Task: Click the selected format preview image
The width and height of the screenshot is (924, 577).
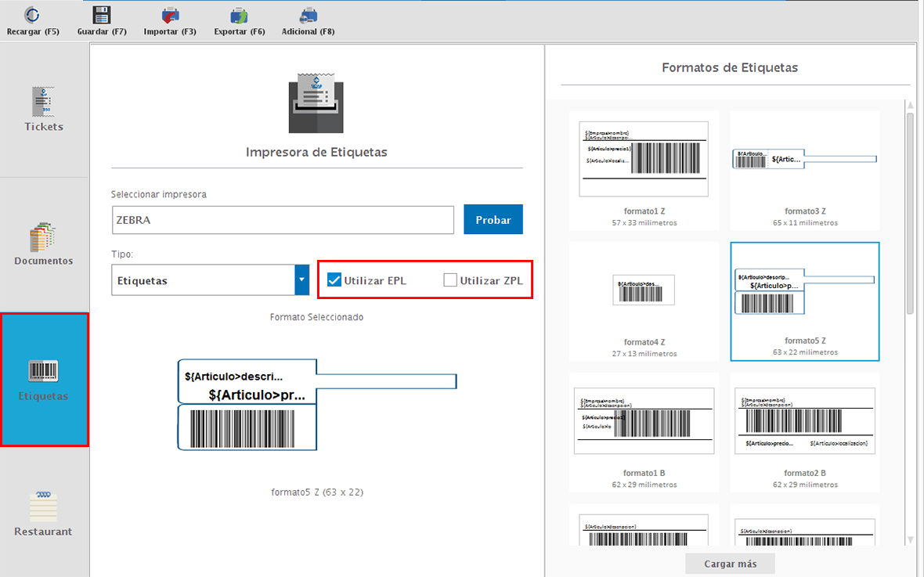Action: coord(317,405)
